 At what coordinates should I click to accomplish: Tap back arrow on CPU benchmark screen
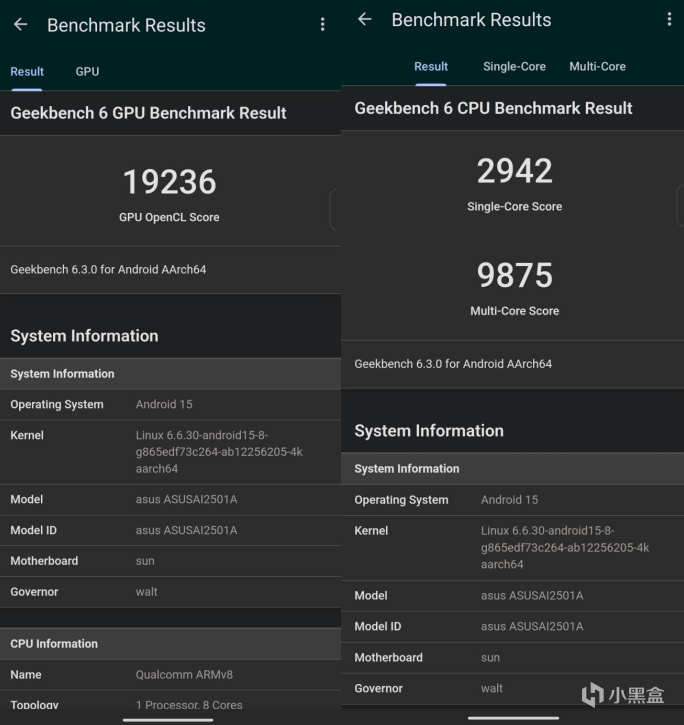tap(365, 20)
